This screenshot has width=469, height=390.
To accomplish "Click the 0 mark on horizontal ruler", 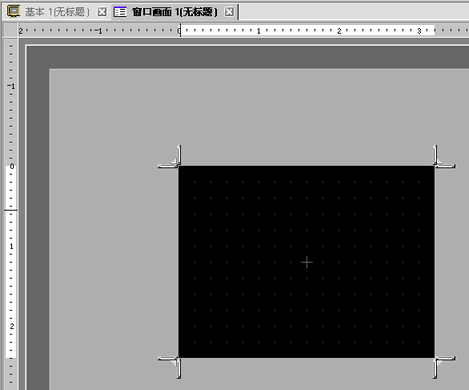I will 179,31.
